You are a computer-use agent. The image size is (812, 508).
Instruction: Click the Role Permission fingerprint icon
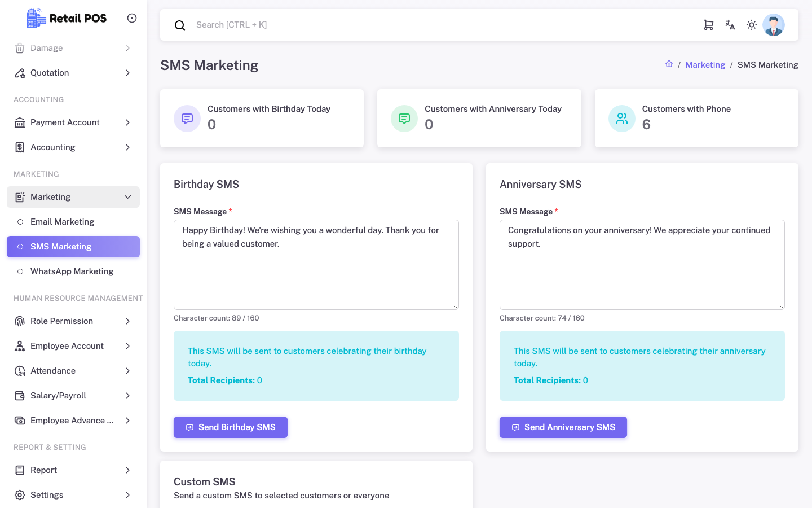tap(20, 321)
